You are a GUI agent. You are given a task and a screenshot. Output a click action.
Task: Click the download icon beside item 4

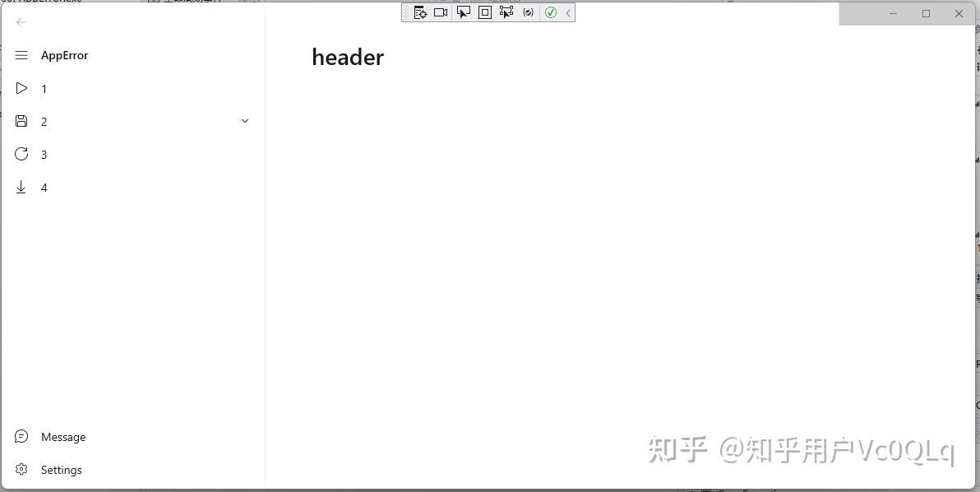[21, 187]
